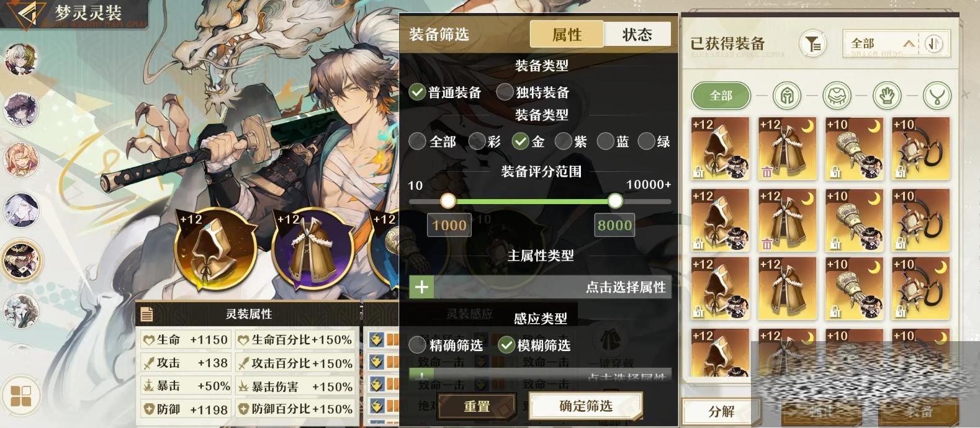Click the 1000 minimum score input field
Viewport: 980px width, 428px height.
[449, 225]
